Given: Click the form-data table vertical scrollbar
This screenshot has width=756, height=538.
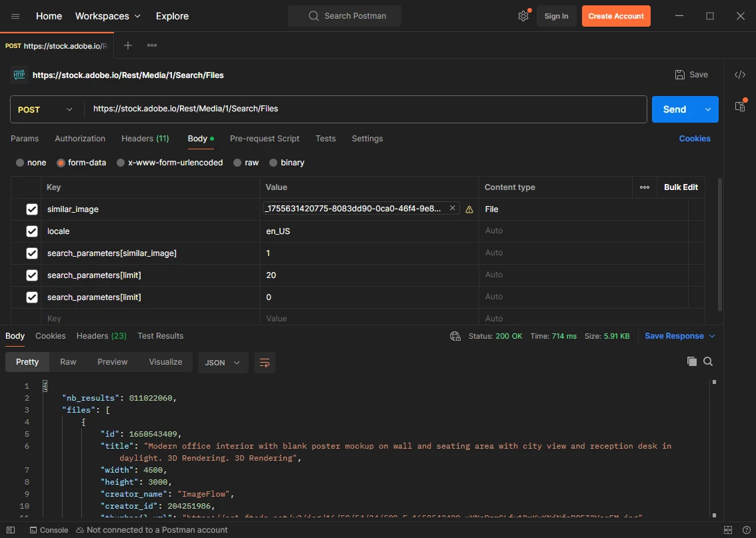Looking at the screenshot, I should click(x=720, y=244).
